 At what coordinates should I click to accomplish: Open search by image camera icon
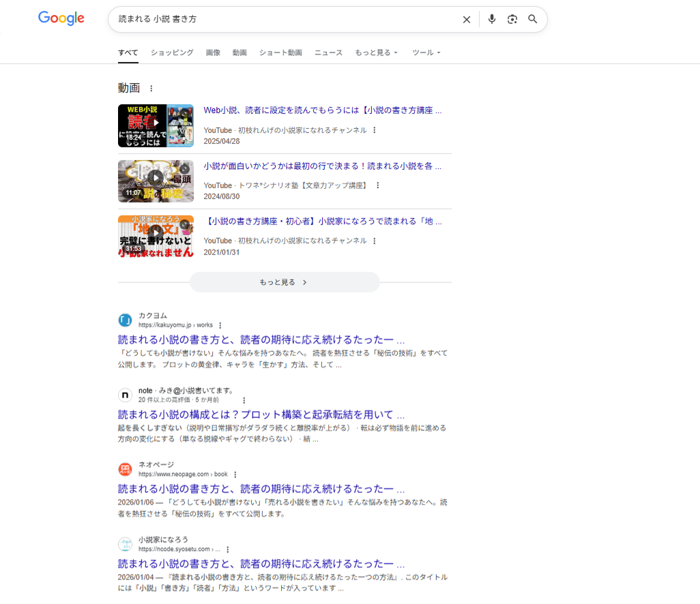tap(512, 20)
